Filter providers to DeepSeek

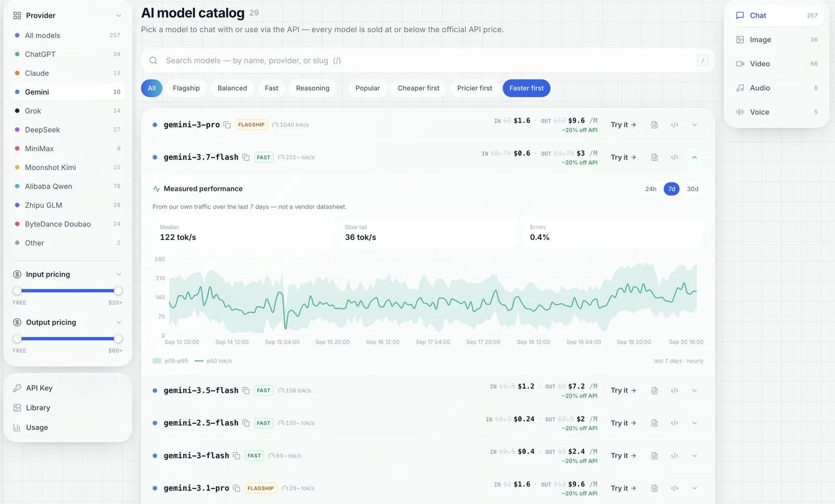click(68, 130)
